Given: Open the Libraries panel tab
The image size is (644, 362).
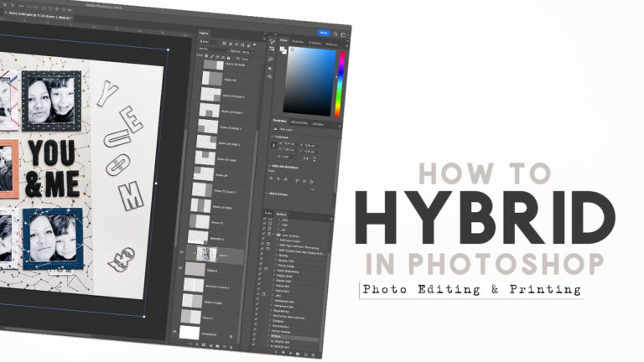Looking at the screenshot, I should [318, 123].
